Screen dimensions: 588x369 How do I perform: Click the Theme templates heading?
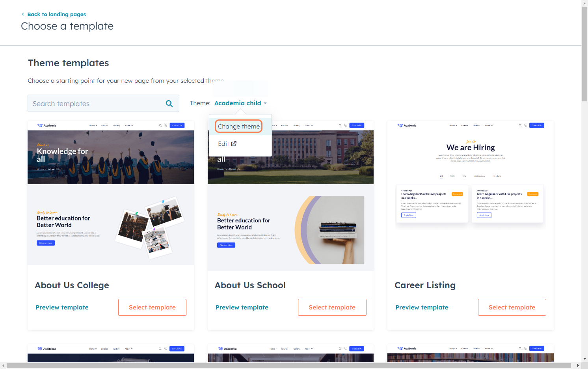[x=69, y=63]
